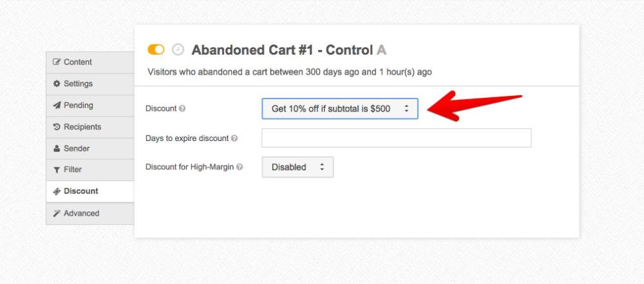Screen dimensions: 644x284
Task: Open the Filter tab
Action: coord(72,169)
